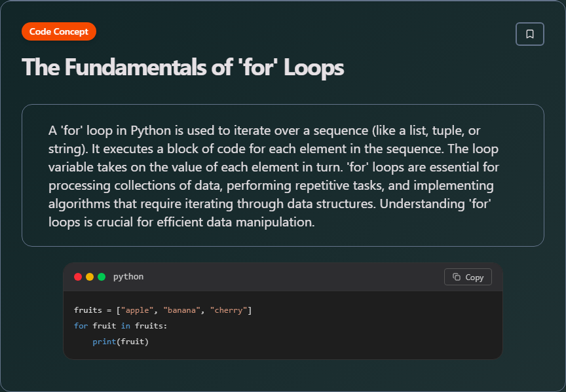Click the blue 'for' keyword in code
The image size is (566, 392).
(81, 326)
